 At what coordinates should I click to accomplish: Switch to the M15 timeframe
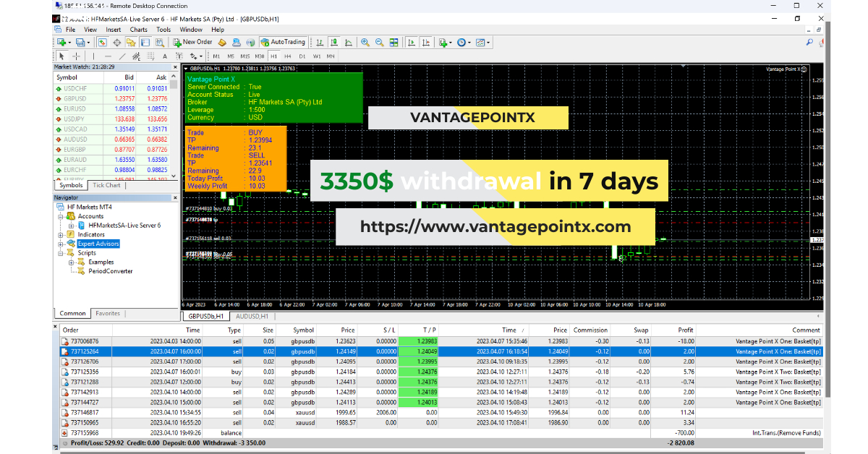(244, 56)
